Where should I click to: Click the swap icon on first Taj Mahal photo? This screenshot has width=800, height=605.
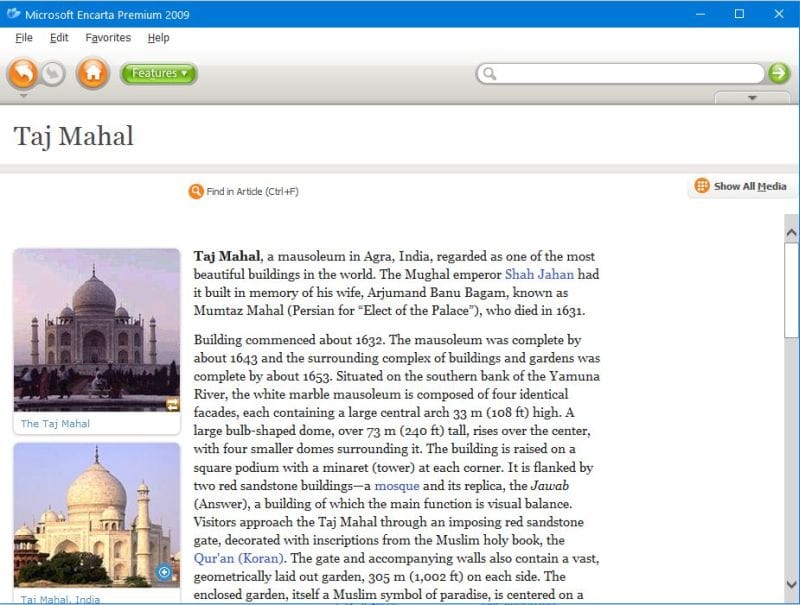tap(172, 404)
